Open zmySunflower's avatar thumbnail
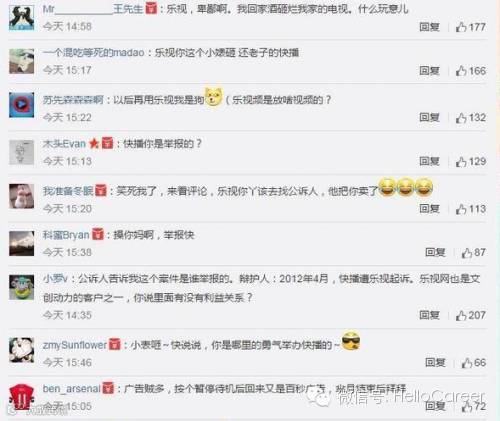The width and height of the screenshot is (500, 421). click(x=22, y=350)
